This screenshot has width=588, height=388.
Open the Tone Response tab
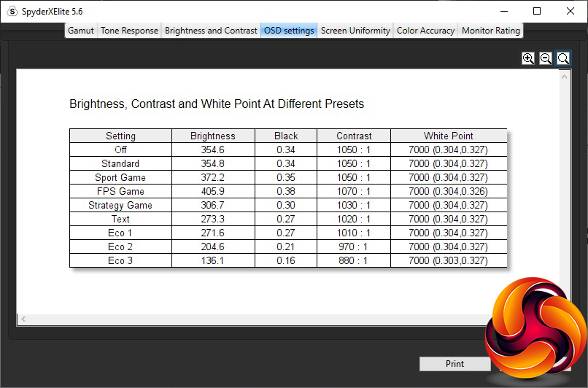tap(129, 31)
